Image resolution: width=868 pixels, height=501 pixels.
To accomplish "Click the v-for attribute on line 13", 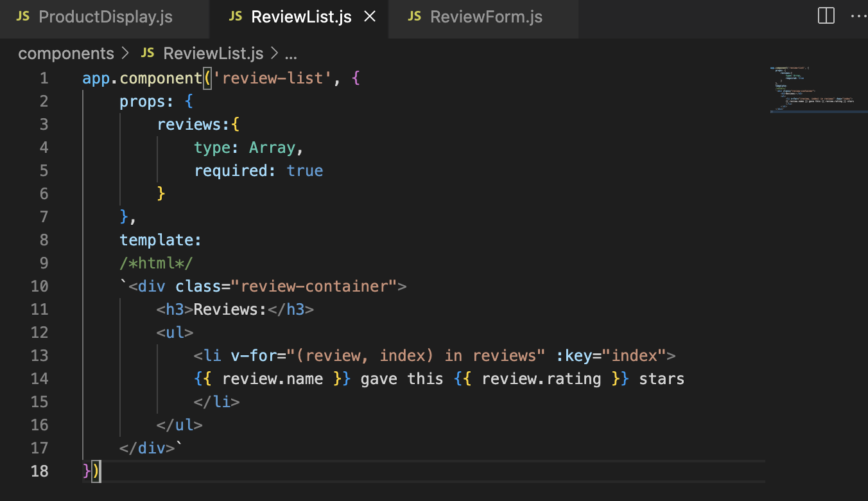I will coord(254,356).
